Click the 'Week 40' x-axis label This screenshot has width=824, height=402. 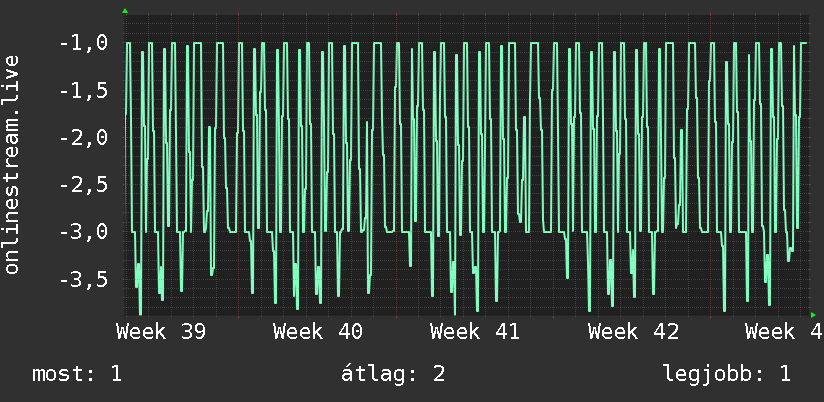coord(318,332)
